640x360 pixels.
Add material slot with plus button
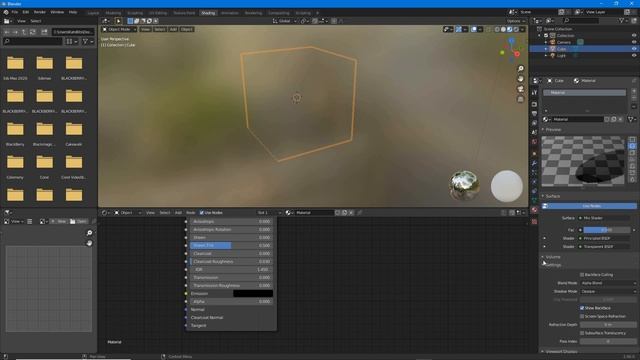634,91
